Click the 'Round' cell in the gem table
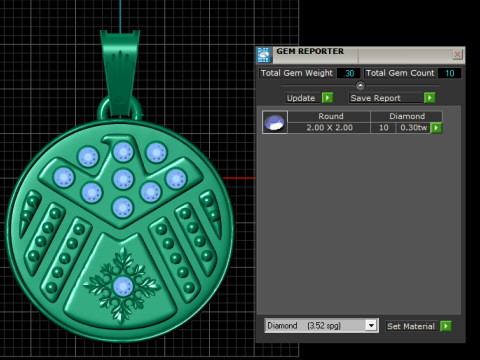480x360 pixels. (x=329, y=116)
